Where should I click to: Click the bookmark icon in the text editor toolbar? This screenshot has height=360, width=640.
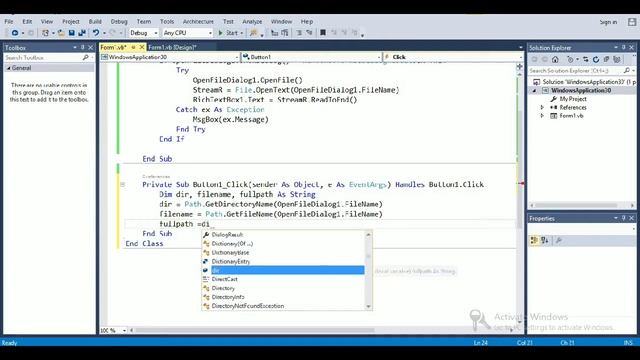click(x=323, y=33)
